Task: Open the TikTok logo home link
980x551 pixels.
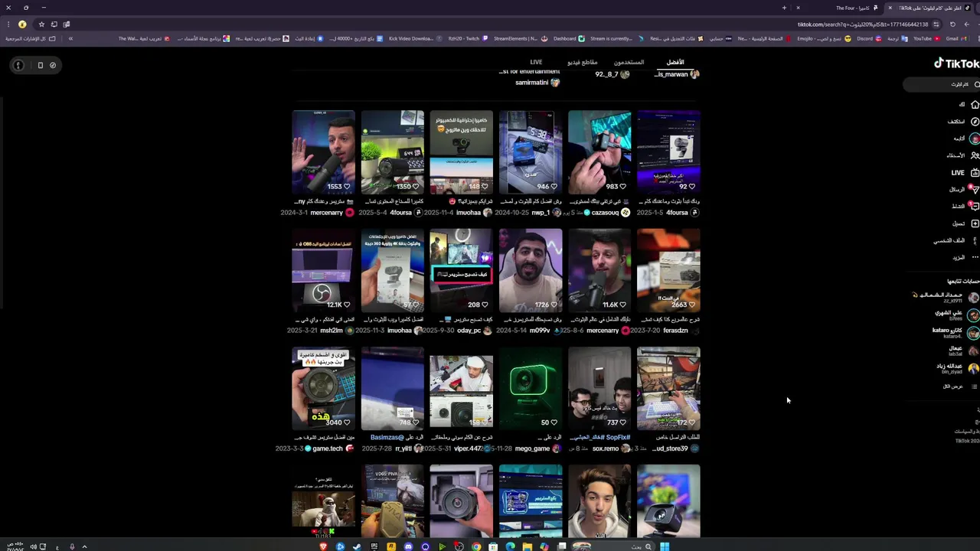Action: (x=956, y=64)
